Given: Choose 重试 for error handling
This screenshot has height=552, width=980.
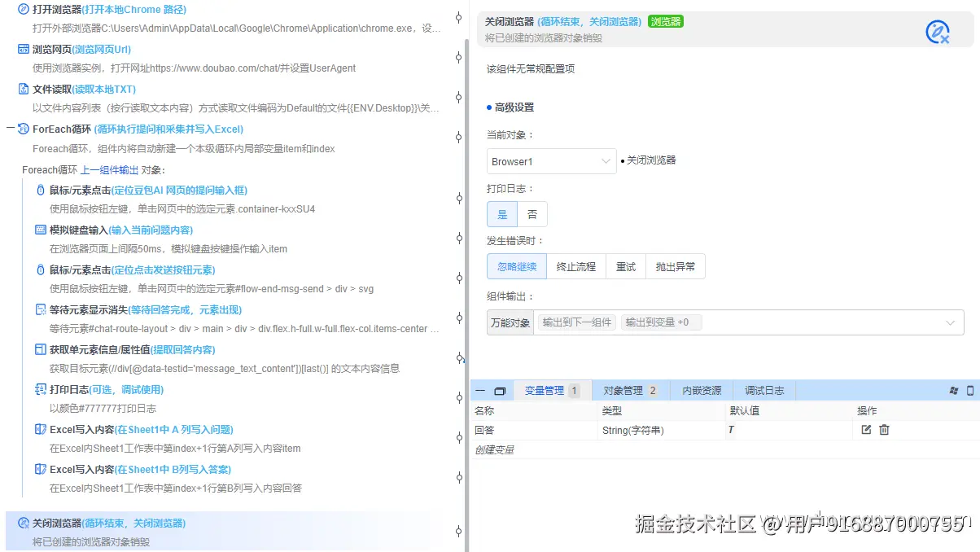Looking at the screenshot, I should tap(626, 266).
